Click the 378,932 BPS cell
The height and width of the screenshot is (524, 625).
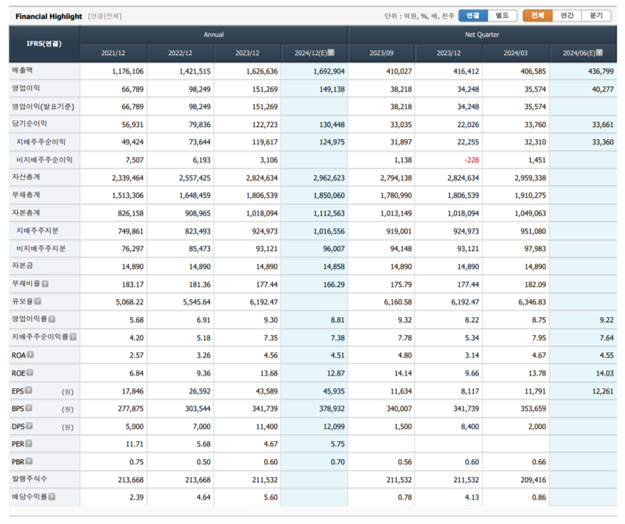[x=314, y=408]
